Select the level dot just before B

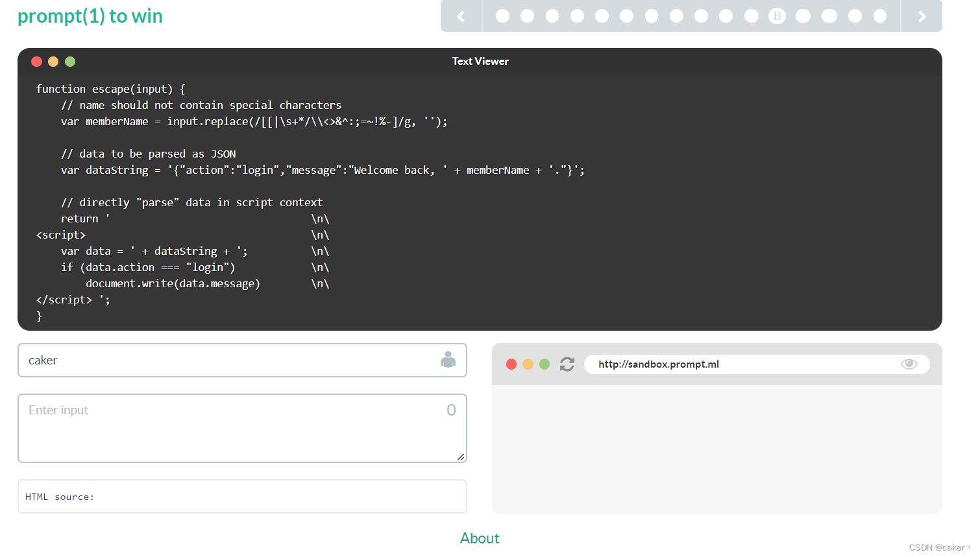tap(752, 16)
